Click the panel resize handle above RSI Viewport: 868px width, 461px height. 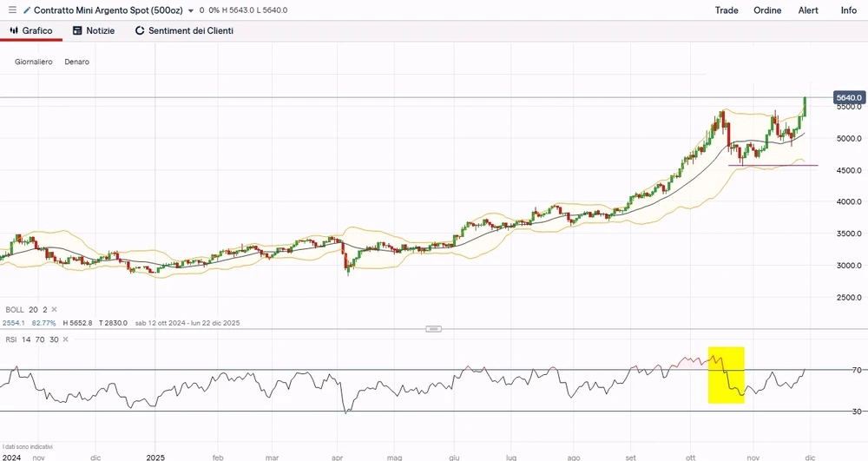pos(434,329)
